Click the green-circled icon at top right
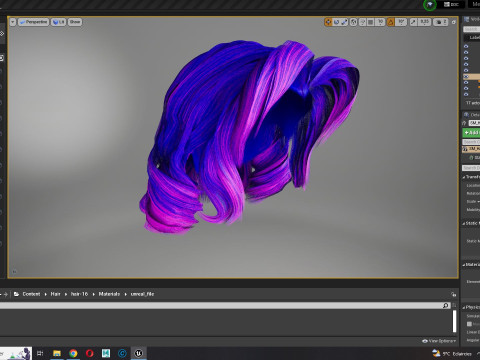This screenshot has height=360, width=480. click(430, 5)
